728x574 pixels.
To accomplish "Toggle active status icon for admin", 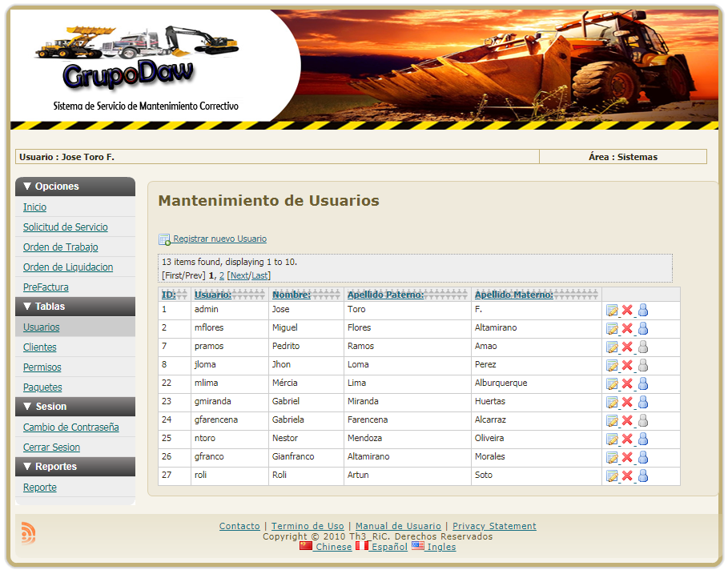I will [643, 310].
